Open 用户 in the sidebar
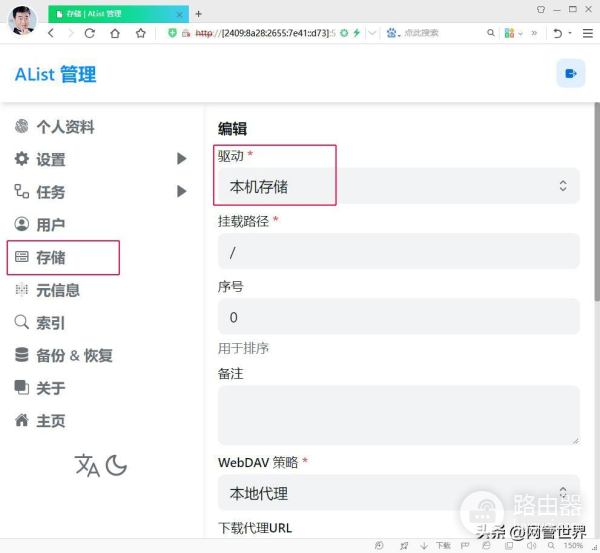600x553 pixels. 40,224
